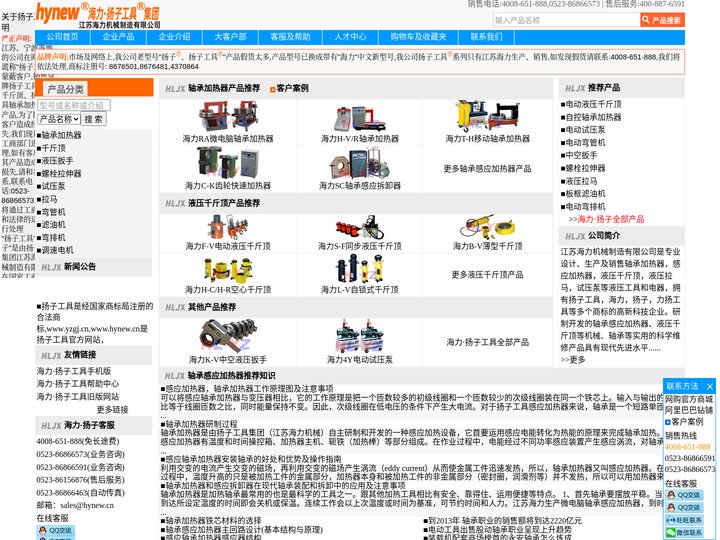Screen dimensions: 720x540
Task: Close the 联系方法 floating panel
Action: [x=710, y=386]
